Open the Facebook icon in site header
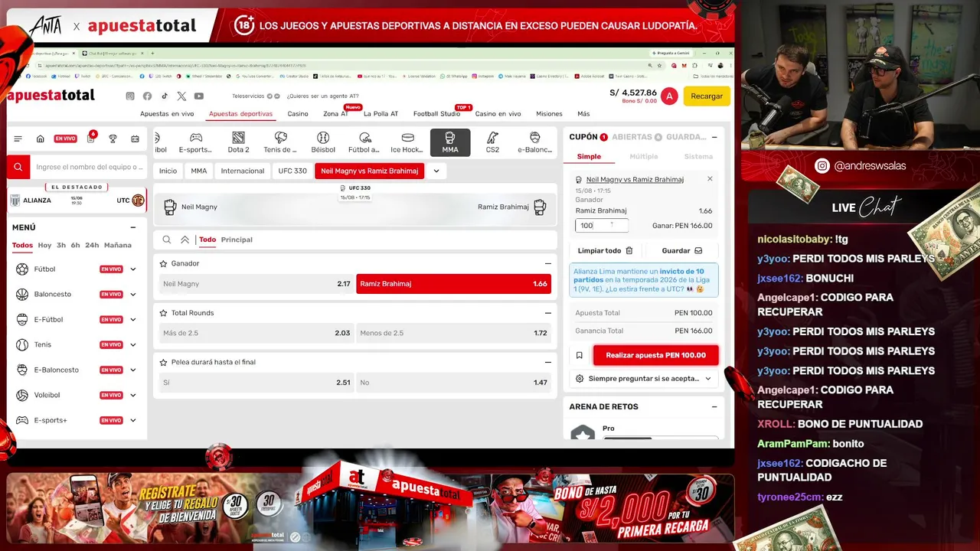980x551 pixels. 147,96
